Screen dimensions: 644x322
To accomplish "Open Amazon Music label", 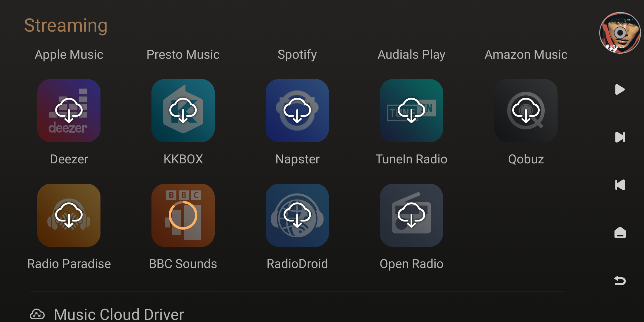I will pyautogui.click(x=526, y=55).
